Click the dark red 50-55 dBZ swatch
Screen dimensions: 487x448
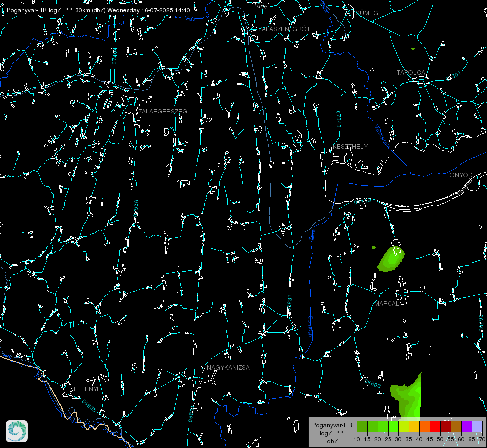click(x=446, y=426)
